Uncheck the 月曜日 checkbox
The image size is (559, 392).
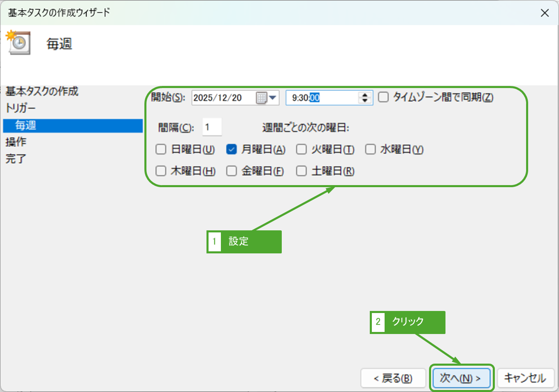pyautogui.click(x=232, y=149)
